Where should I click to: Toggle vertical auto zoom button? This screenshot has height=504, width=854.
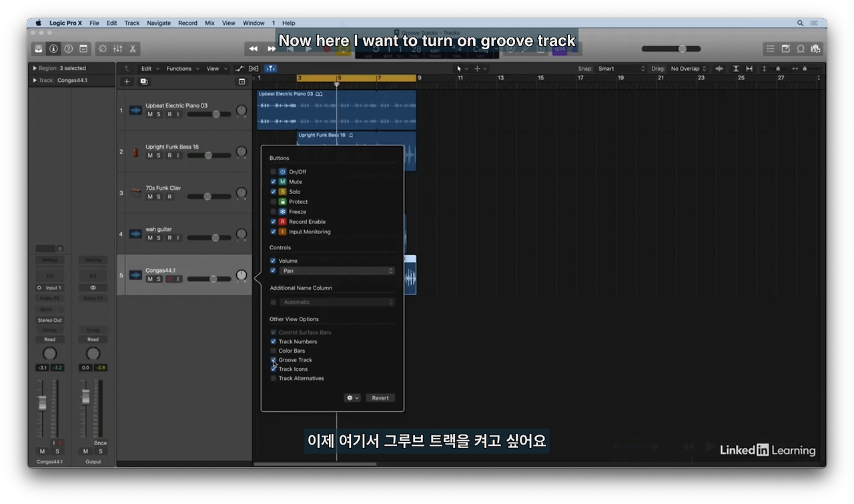tap(736, 69)
